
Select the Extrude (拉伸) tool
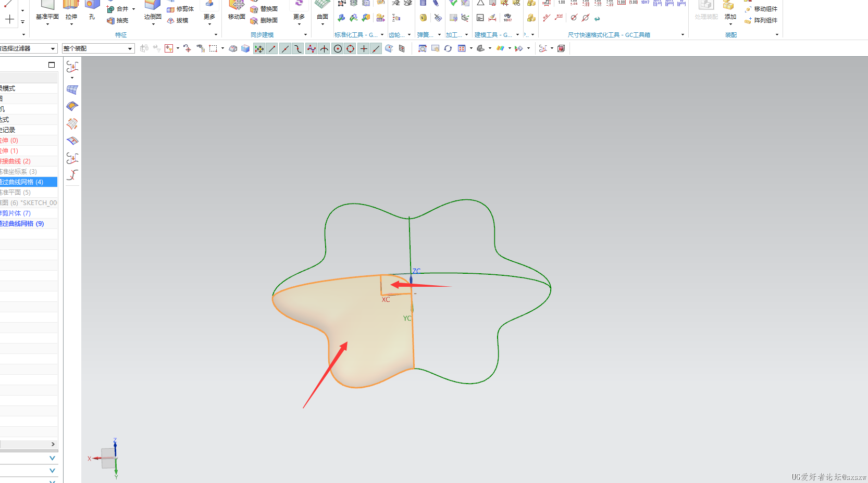coord(71,10)
